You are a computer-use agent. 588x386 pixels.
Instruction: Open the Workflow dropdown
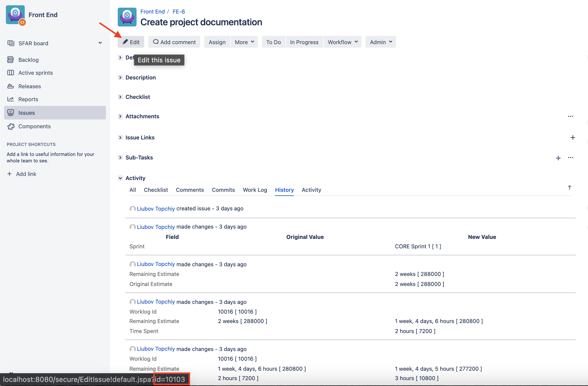(342, 42)
